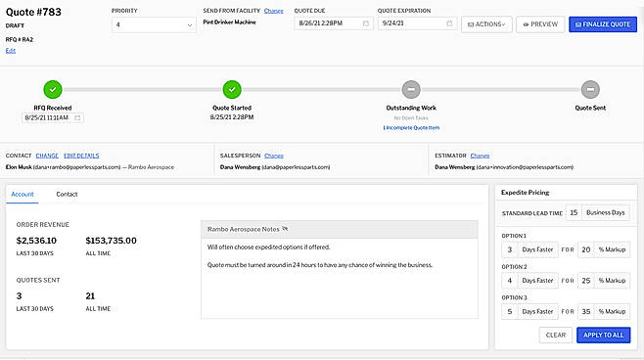
Task: Click the DRAFT status label
Action: [15, 25]
